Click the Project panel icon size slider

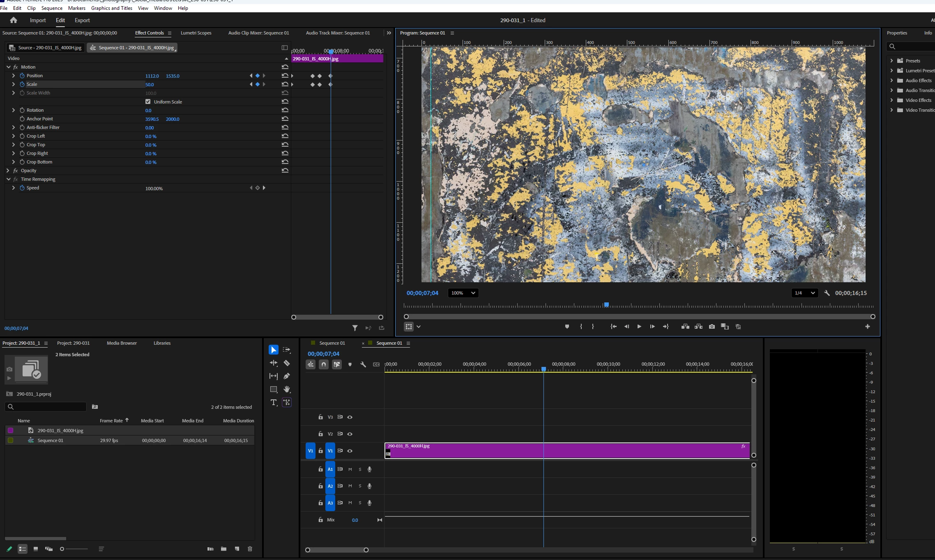click(x=62, y=549)
